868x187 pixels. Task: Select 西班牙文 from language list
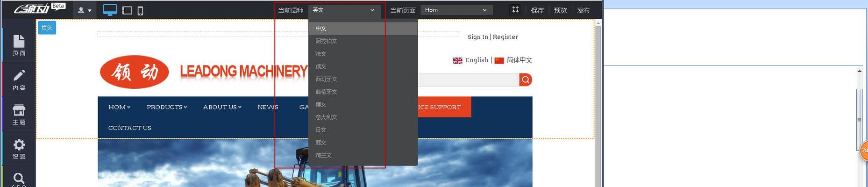pyautogui.click(x=363, y=79)
